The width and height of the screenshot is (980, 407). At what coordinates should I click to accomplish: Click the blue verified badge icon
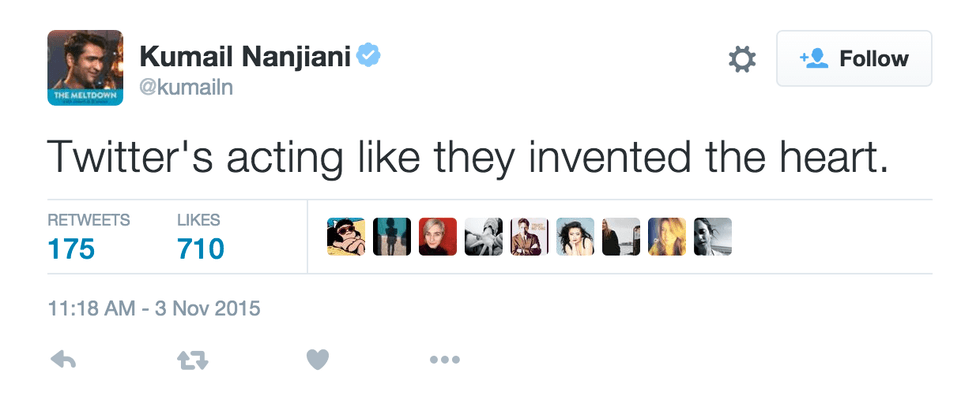pos(370,56)
